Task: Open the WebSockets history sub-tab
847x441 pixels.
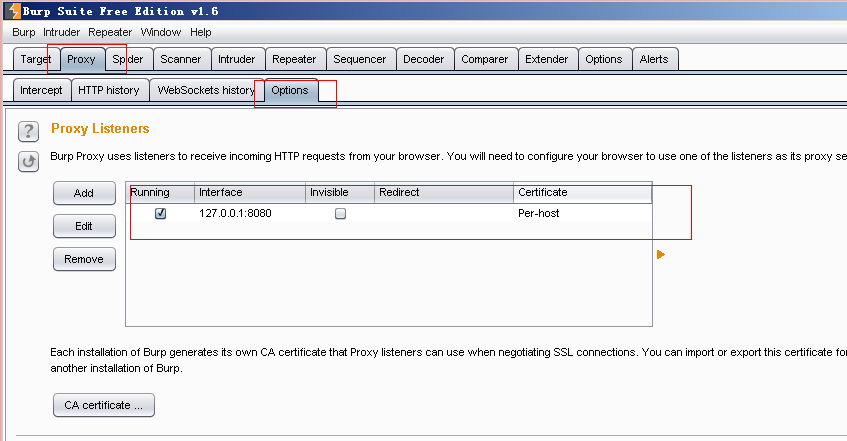Action: click(206, 90)
